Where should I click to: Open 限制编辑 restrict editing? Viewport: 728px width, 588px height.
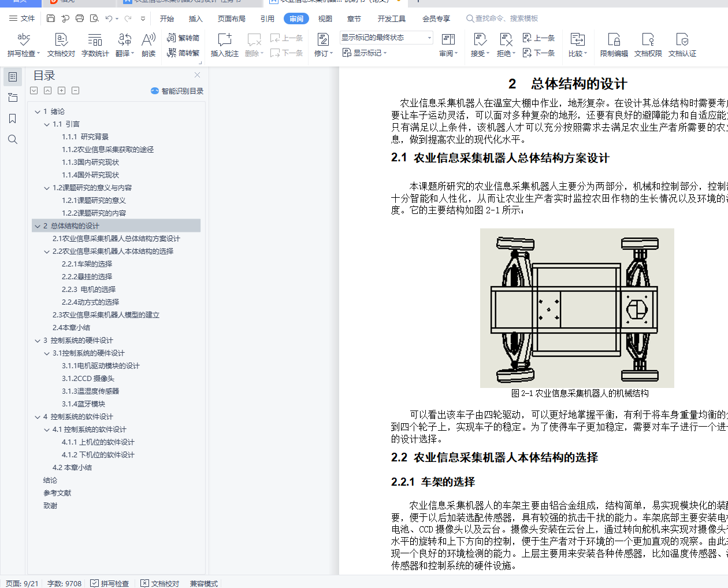tap(614, 45)
